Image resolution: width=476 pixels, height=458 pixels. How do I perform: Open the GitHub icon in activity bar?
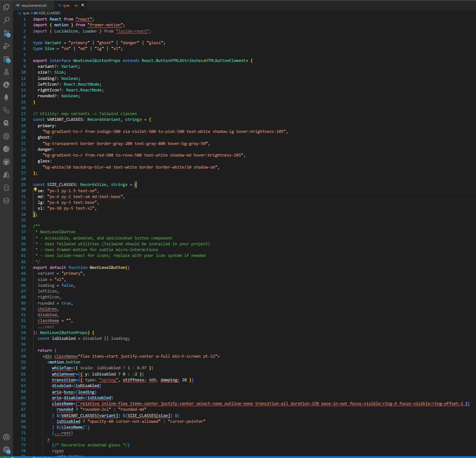pyautogui.click(x=6, y=162)
